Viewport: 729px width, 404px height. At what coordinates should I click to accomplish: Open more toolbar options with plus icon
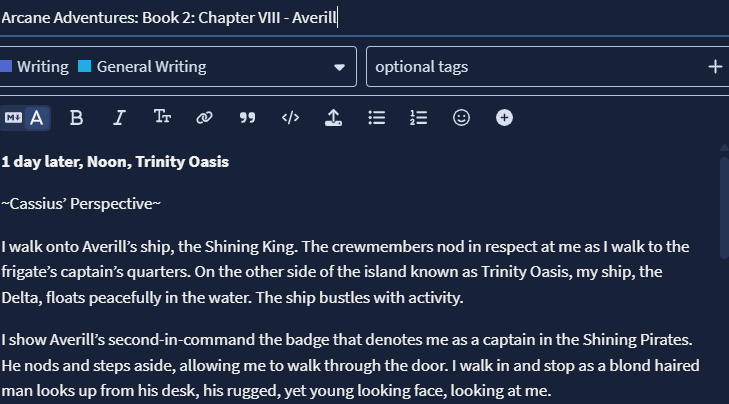(x=505, y=118)
